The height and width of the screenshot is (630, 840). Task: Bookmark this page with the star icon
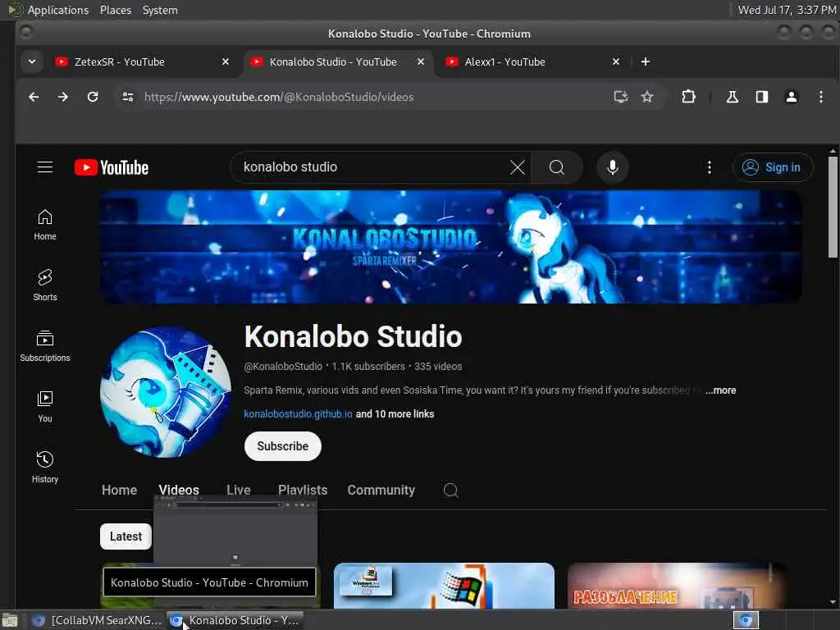(x=647, y=97)
